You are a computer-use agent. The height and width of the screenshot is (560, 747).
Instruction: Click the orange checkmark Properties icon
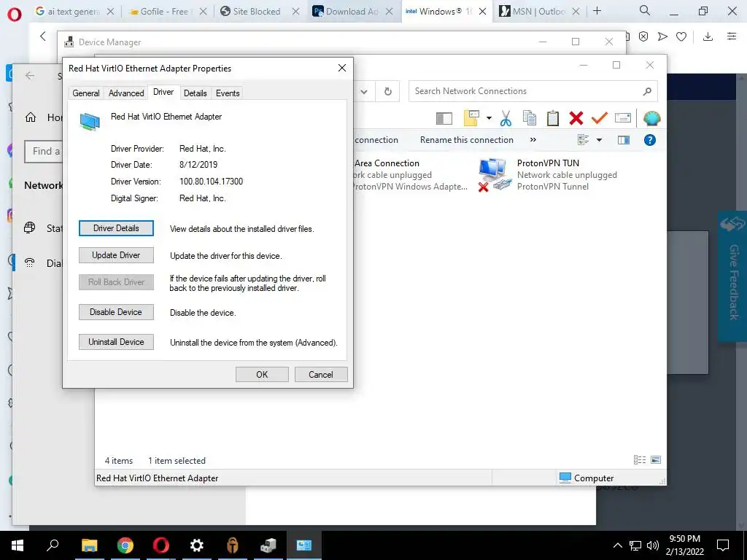[x=600, y=117]
